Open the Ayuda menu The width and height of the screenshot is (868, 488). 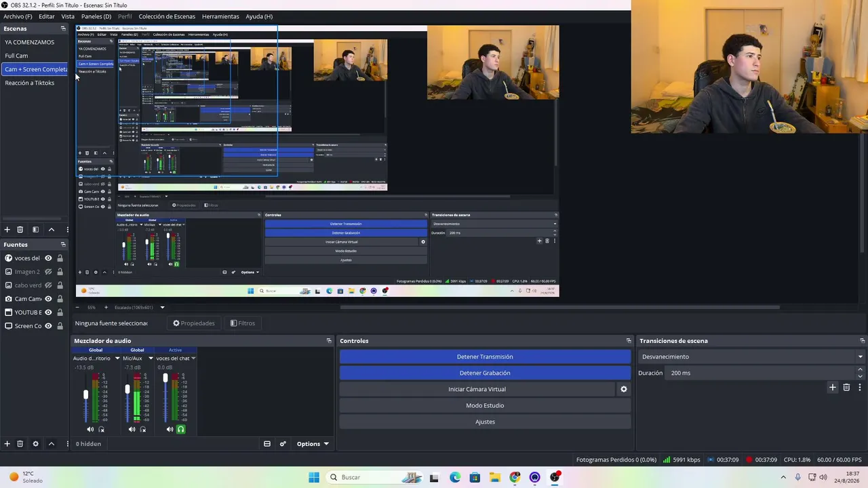pyautogui.click(x=259, y=16)
